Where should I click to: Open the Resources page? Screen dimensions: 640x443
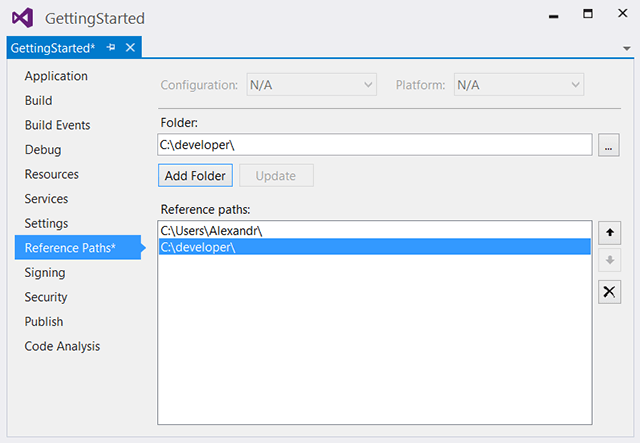click(51, 174)
